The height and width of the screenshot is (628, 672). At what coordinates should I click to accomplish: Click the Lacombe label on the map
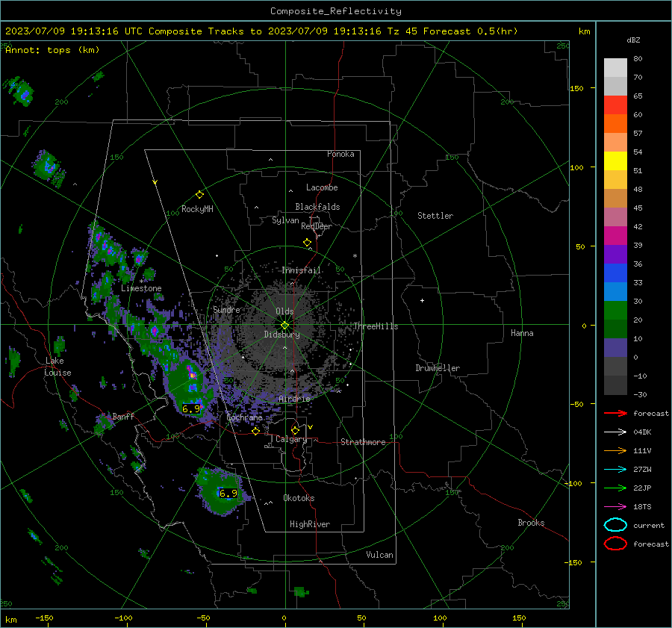(x=322, y=187)
